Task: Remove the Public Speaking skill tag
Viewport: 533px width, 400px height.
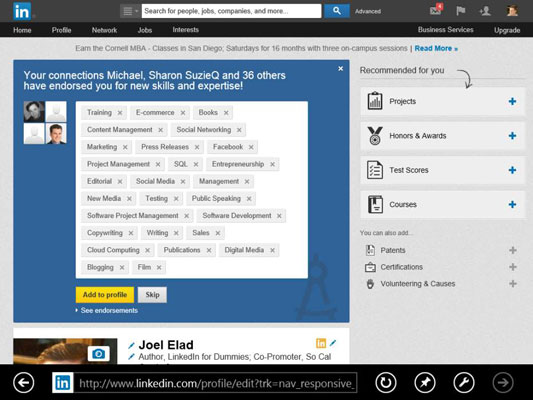Action: (249, 198)
